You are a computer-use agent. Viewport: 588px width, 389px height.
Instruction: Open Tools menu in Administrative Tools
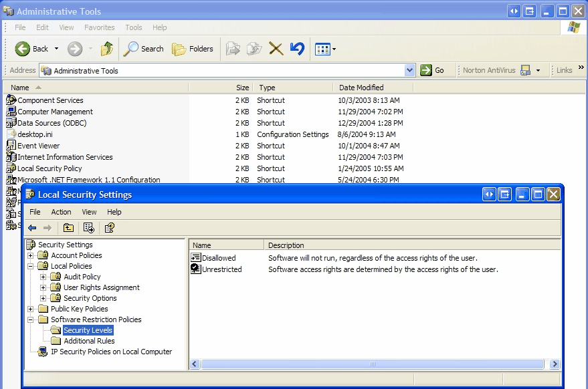click(x=134, y=27)
